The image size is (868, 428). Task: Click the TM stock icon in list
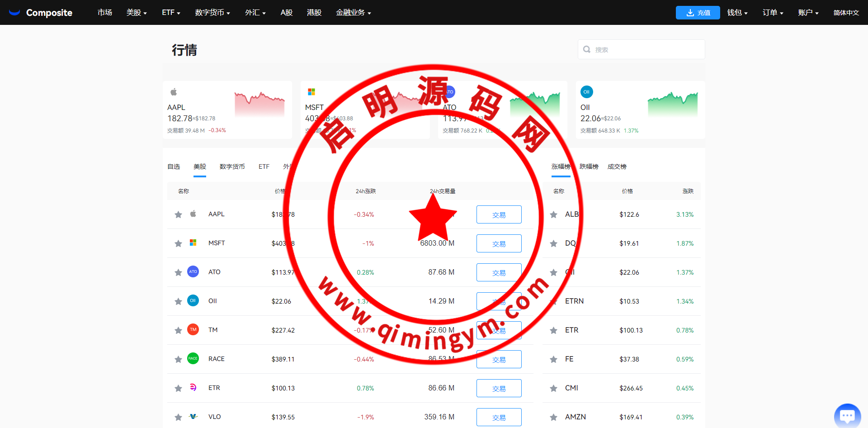click(193, 330)
